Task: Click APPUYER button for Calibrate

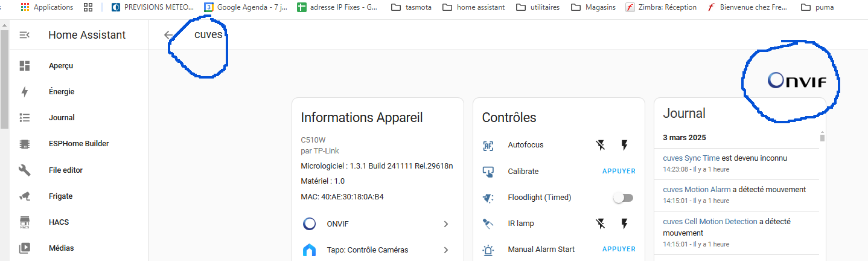Action: point(619,171)
